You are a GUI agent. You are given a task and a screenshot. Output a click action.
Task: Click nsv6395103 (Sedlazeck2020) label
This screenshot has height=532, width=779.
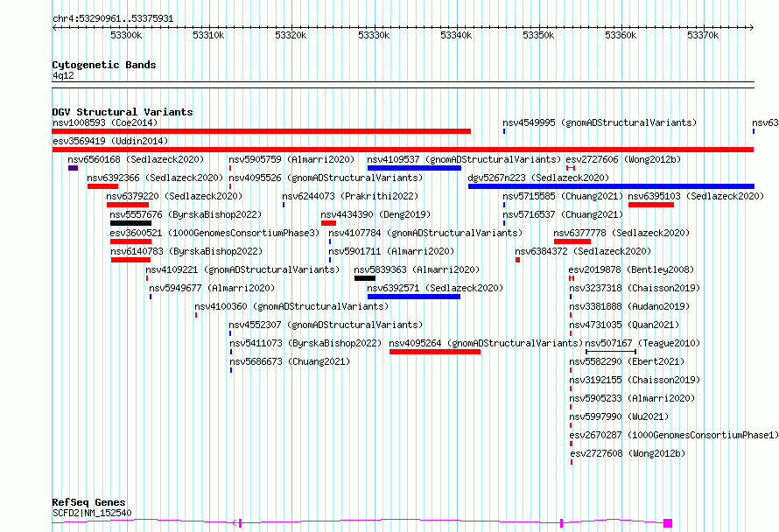tap(696, 196)
